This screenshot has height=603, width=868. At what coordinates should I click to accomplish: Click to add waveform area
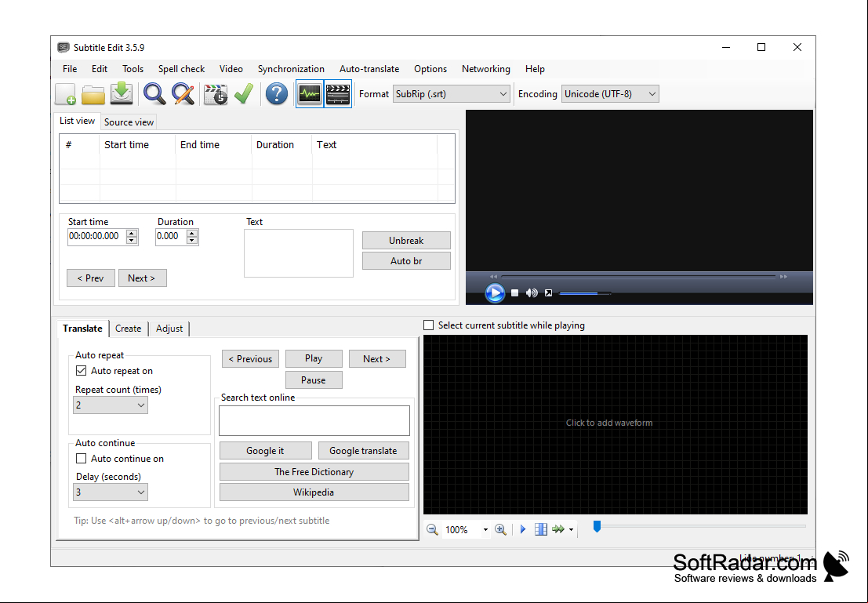[615, 424]
